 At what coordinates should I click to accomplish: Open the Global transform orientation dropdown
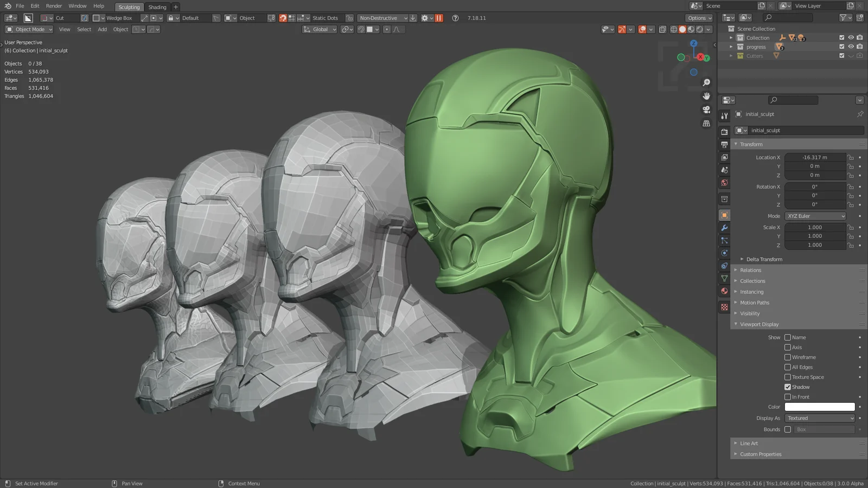click(x=320, y=29)
